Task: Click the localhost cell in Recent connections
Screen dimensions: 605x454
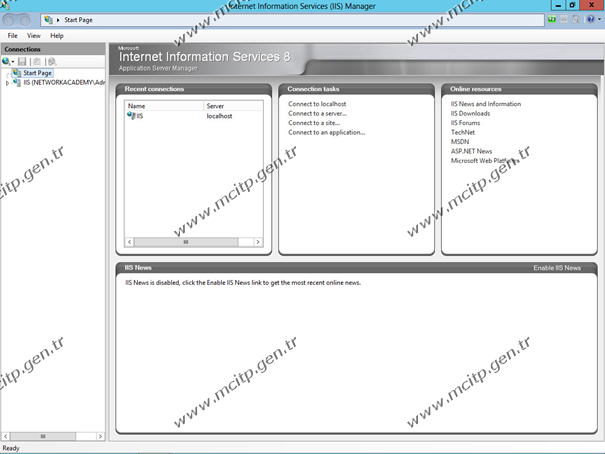Action: tap(219, 116)
